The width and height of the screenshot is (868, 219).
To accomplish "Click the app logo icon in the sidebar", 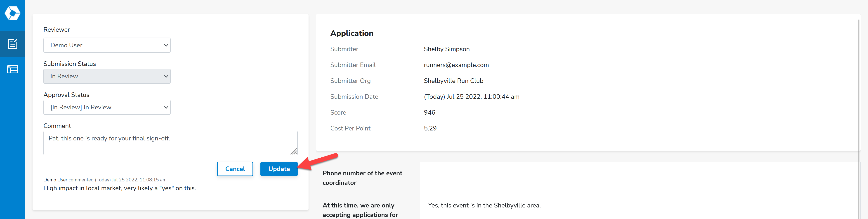I will pos(12,13).
